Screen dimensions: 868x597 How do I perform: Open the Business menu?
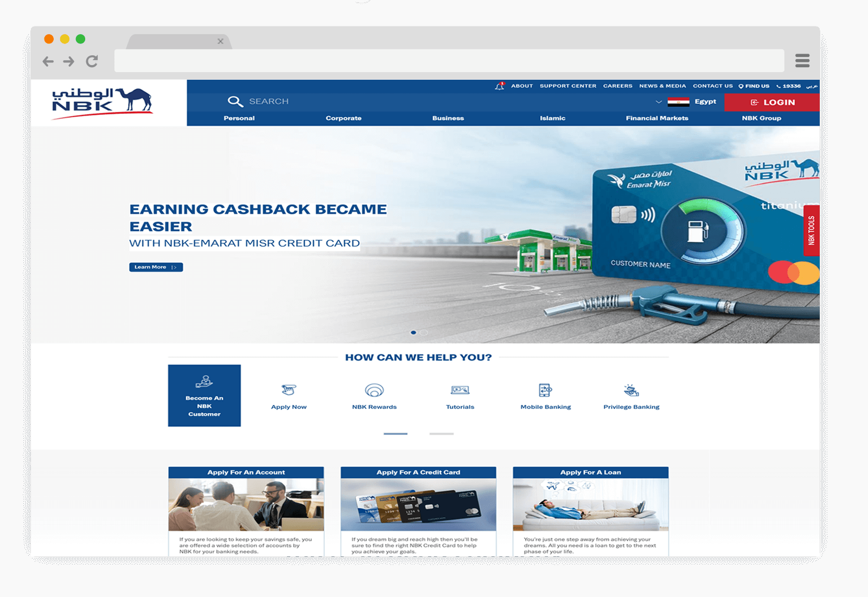pos(448,118)
